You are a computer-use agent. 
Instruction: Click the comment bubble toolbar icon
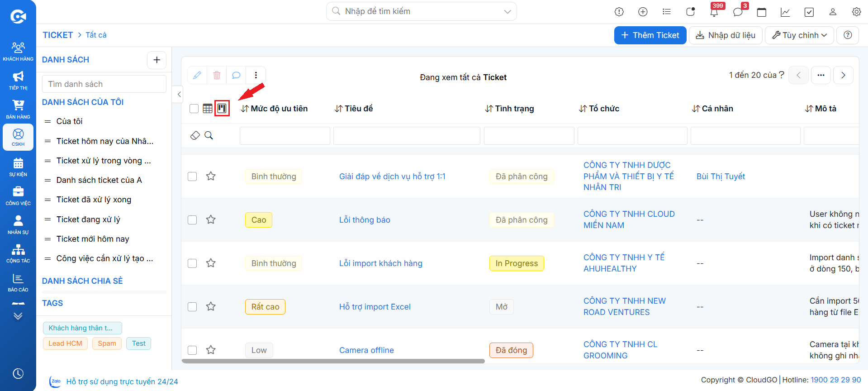point(236,75)
